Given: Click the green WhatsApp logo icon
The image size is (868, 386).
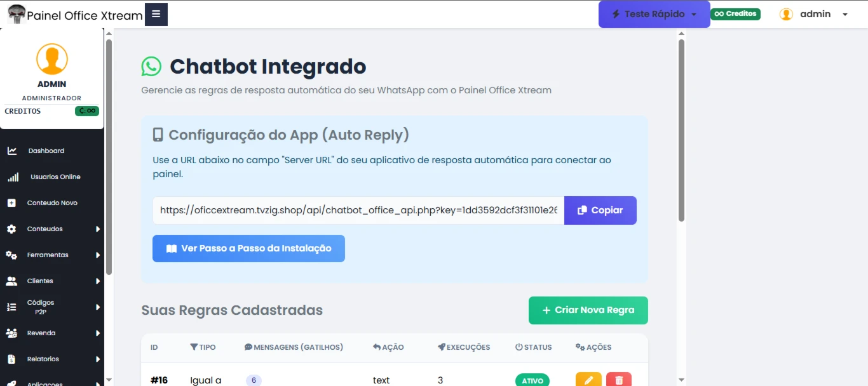Looking at the screenshot, I should click(x=151, y=67).
